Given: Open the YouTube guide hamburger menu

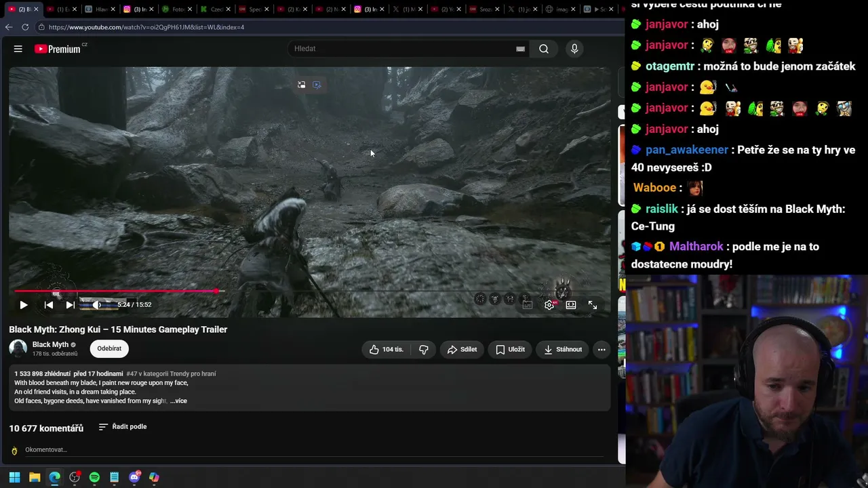Looking at the screenshot, I should tap(18, 49).
